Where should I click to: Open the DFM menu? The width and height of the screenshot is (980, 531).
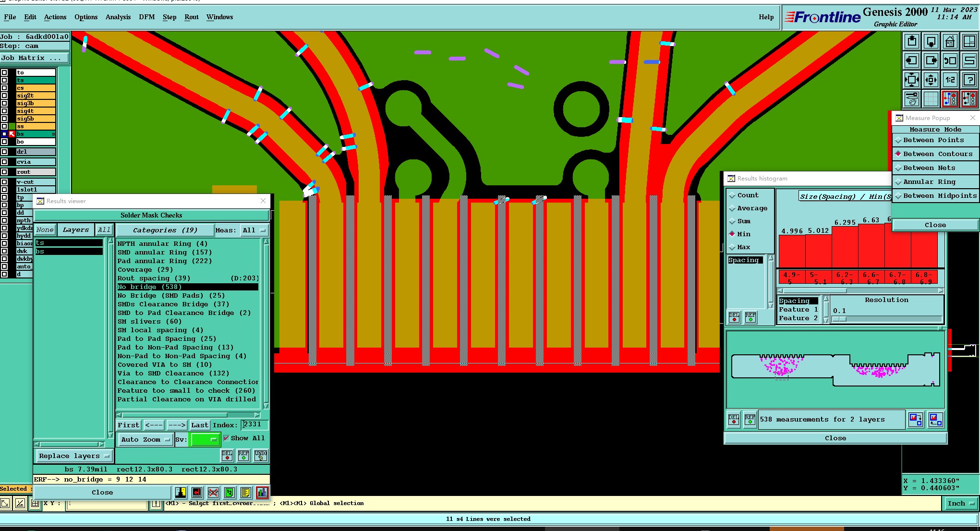pos(146,17)
